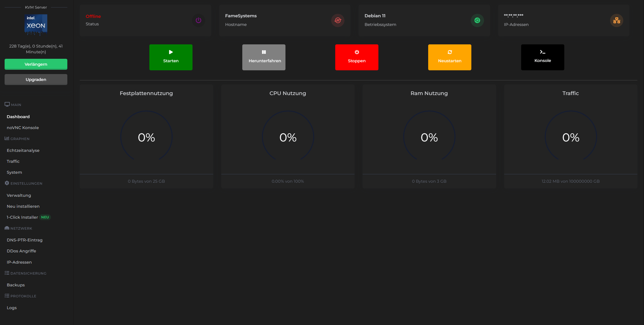
Task: Click the purple power status icon
Action: [198, 20]
